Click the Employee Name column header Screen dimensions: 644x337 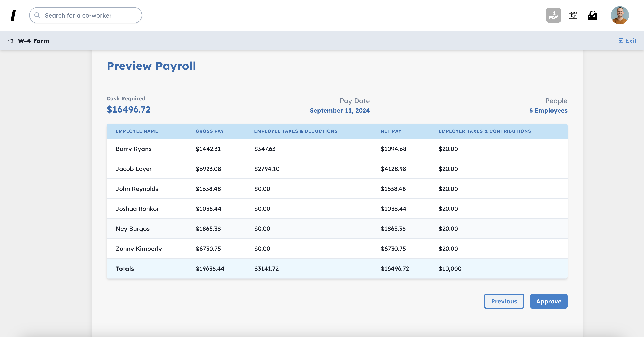[137, 131]
